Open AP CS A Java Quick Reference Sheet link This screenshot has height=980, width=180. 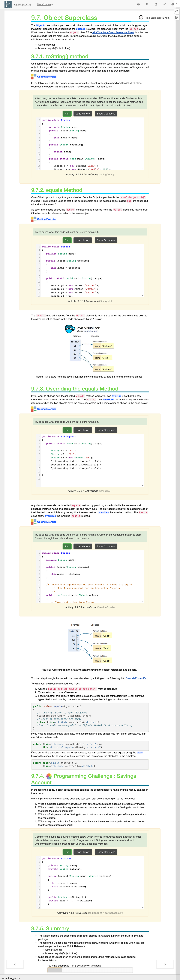(113, 32)
